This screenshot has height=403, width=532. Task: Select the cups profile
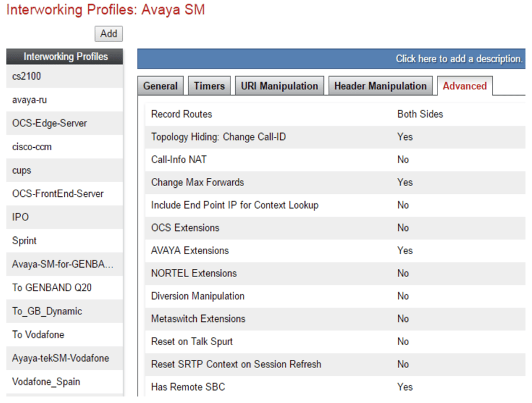click(64, 170)
